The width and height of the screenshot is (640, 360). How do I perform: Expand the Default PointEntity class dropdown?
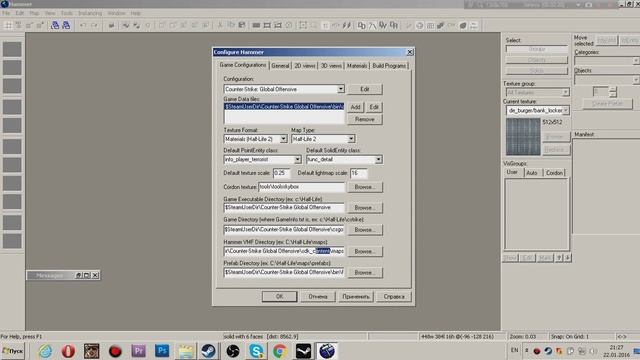298,160
